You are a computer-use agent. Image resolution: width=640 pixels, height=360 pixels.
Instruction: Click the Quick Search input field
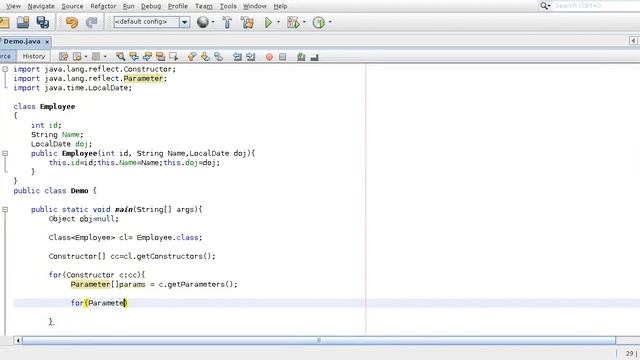596,5
